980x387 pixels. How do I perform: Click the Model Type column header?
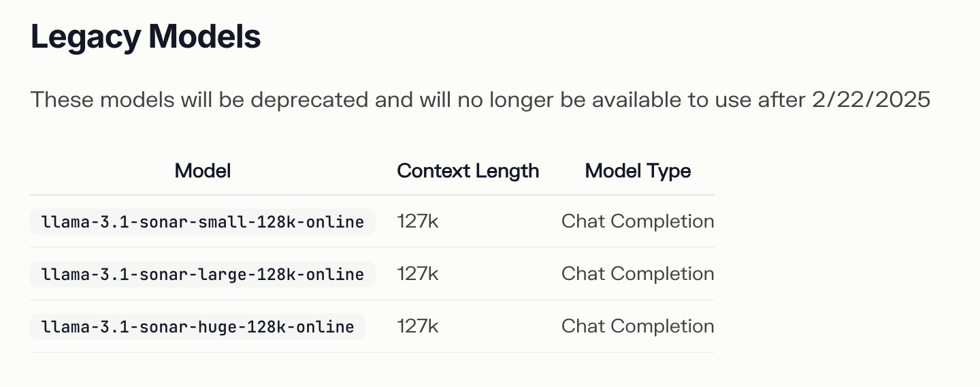click(x=638, y=170)
